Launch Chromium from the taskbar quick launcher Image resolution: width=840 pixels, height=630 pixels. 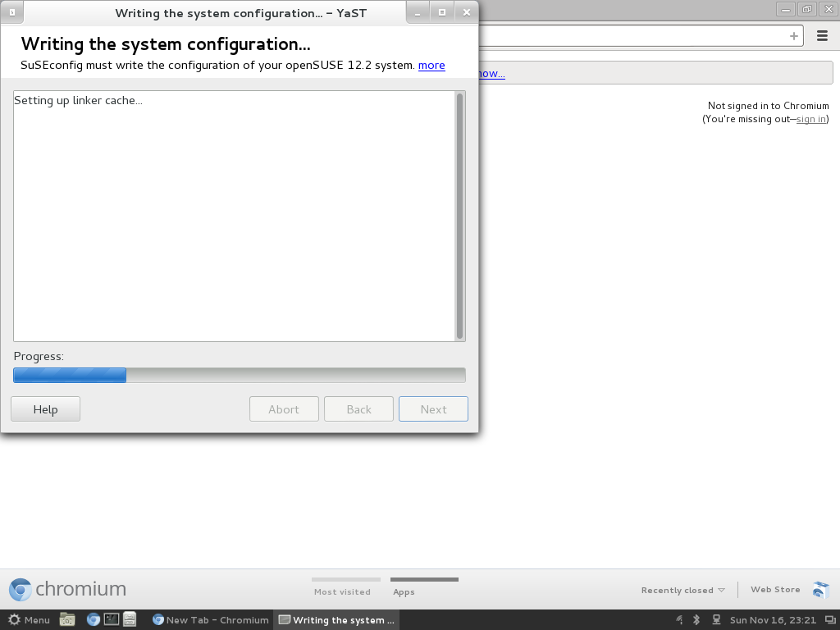(93, 620)
